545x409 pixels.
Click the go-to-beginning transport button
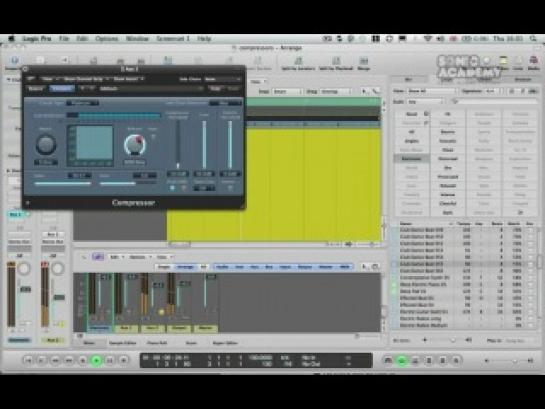click(28, 360)
